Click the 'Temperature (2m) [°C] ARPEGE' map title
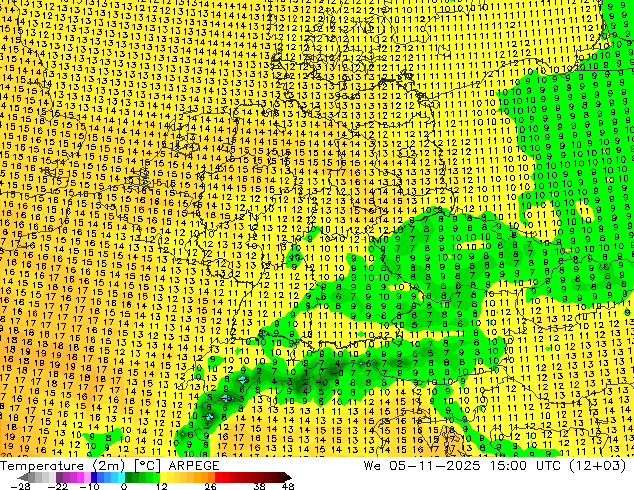This screenshot has height=490, width=634. click(x=110, y=466)
